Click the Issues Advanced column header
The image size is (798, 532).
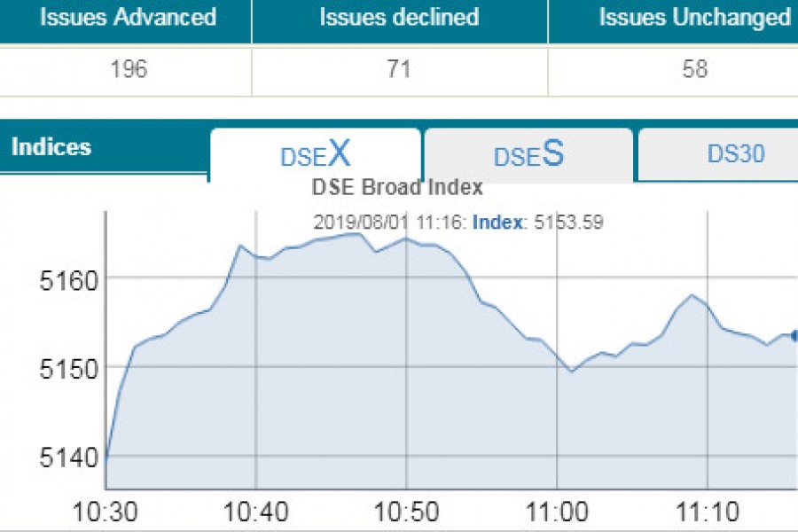(128, 18)
